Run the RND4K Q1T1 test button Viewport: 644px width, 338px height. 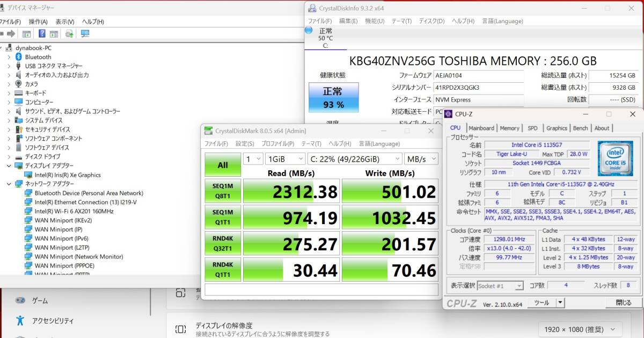coord(223,270)
